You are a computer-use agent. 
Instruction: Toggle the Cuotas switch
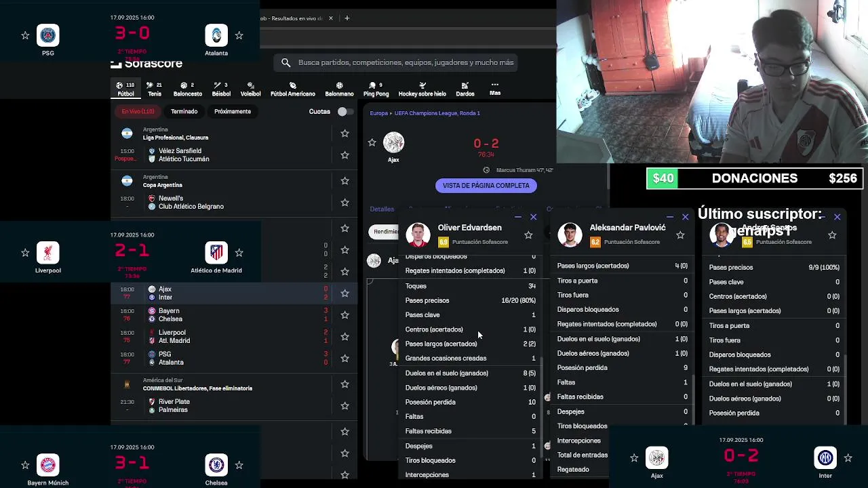[x=344, y=111]
